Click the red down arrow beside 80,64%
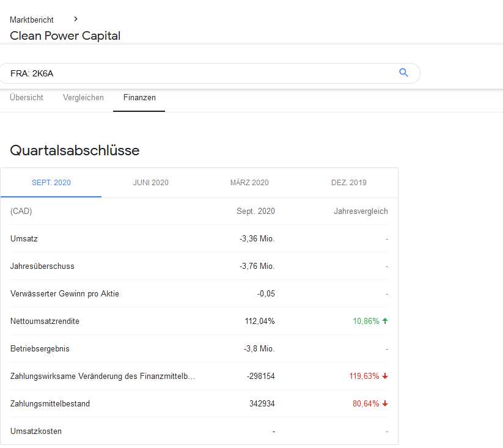 pyautogui.click(x=385, y=404)
